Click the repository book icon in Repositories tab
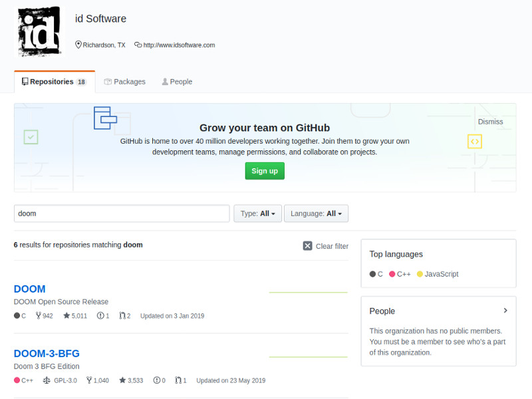Image resolution: width=532 pixels, height=399 pixels. pyautogui.click(x=25, y=82)
